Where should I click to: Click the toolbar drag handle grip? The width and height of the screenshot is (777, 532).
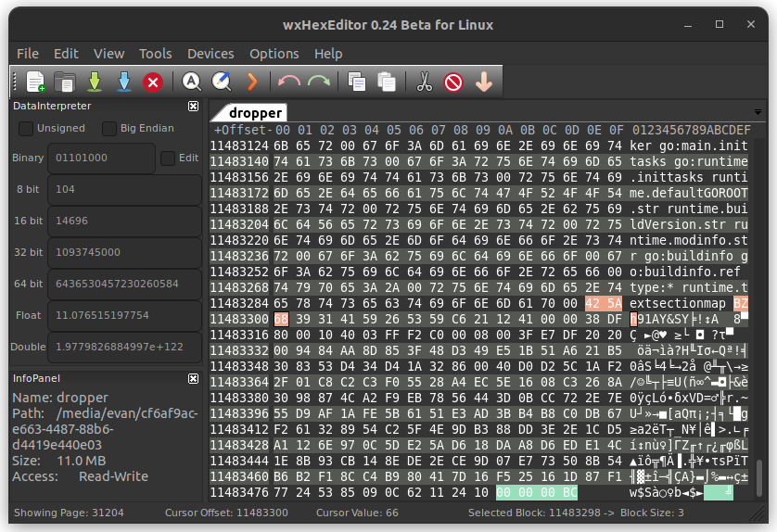click(14, 82)
